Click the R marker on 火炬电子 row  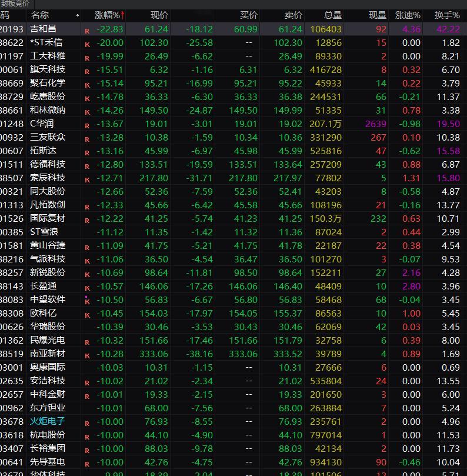87,424
